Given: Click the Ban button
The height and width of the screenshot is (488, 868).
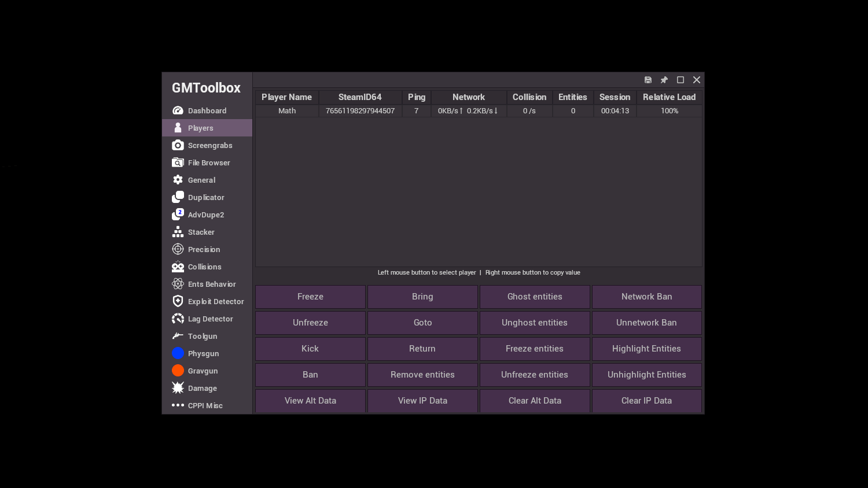Looking at the screenshot, I should 310,375.
